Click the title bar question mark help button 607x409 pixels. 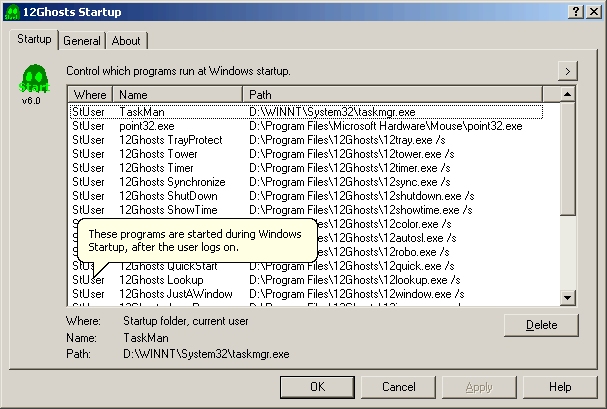576,12
